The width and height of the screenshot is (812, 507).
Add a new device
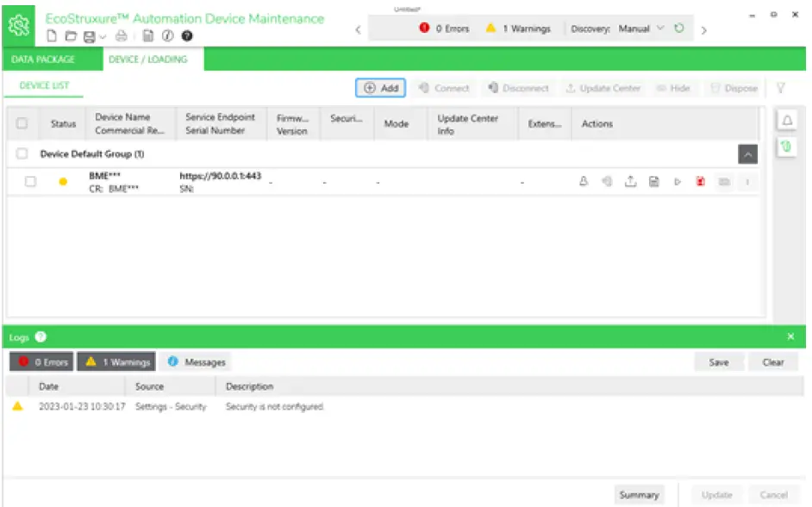coord(380,88)
